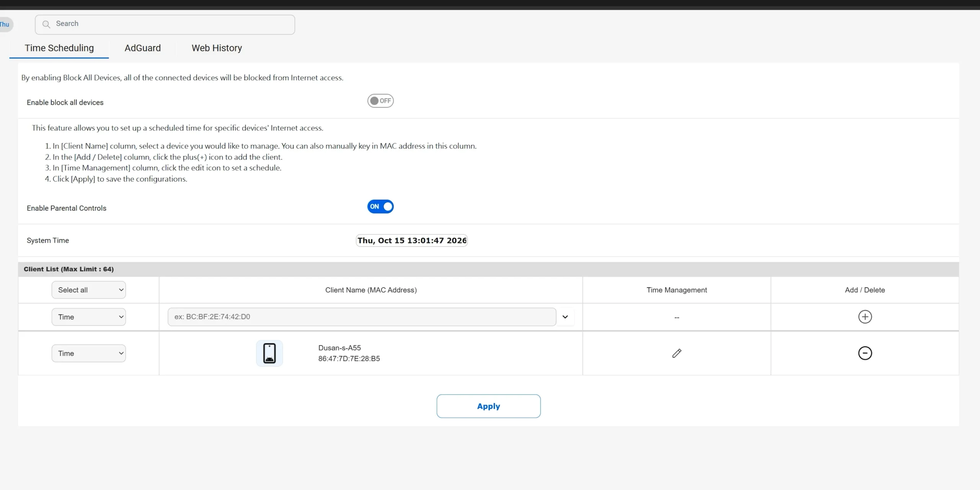Click the System Time value field
Image resolution: width=980 pixels, height=490 pixels.
412,240
